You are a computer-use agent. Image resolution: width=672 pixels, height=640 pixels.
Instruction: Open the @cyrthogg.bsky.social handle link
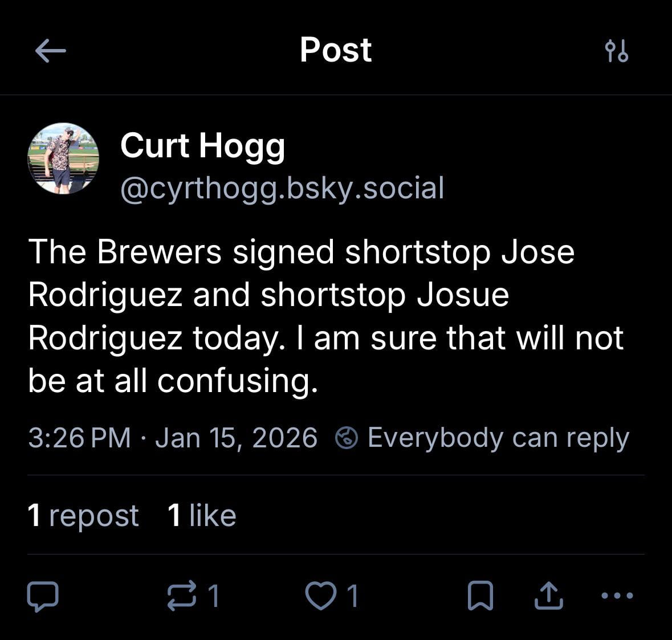[282, 188]
